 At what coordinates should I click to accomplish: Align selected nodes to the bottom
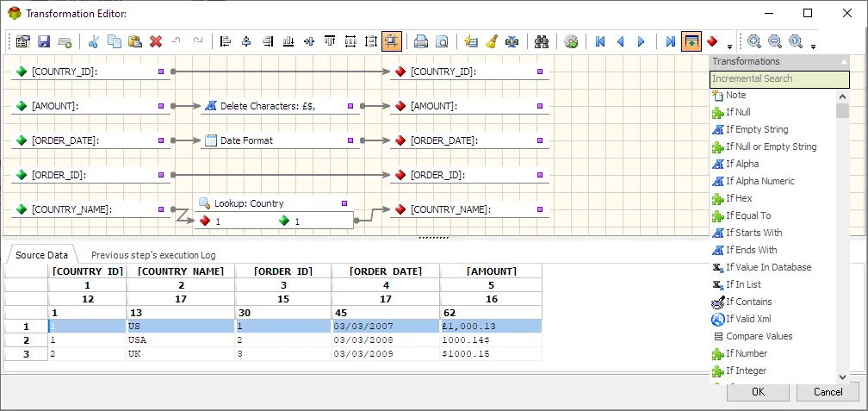coord(288,41)
